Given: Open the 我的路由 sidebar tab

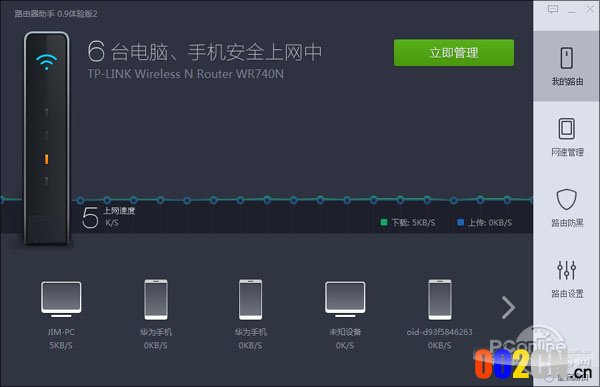Looking at the screenshot, I should pyautogui.click(x=567, y=66).
